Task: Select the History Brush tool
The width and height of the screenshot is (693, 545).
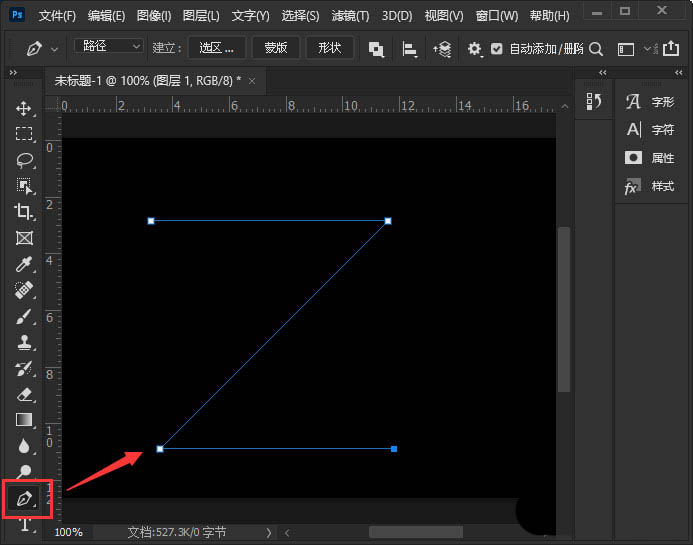Action: click(24, 368)
